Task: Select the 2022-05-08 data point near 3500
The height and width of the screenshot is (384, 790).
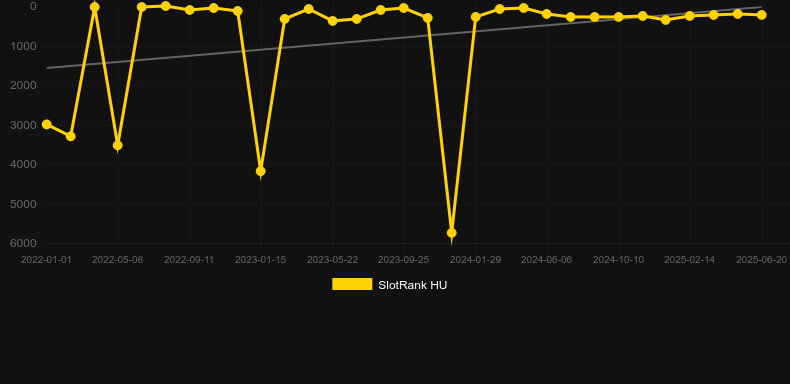Action: coord(117,145)
